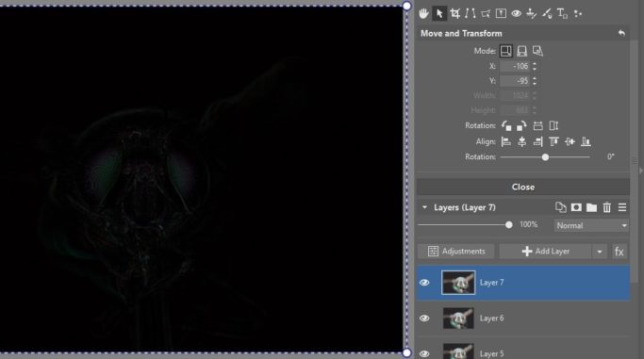Open the Layers panel hamburger menu
The width and height of the screenshot is (644, 359).
click(x=622, y=207)
